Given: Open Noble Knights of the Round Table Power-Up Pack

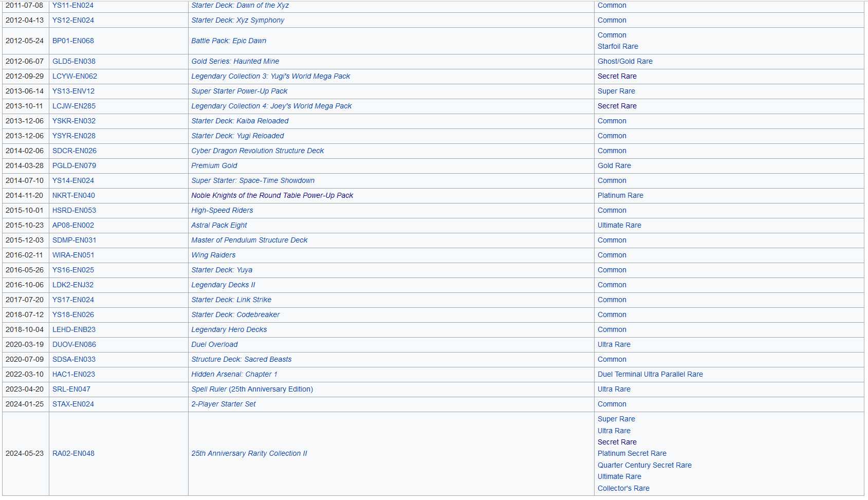Looking at the screenshot, I should click(272, 195).
